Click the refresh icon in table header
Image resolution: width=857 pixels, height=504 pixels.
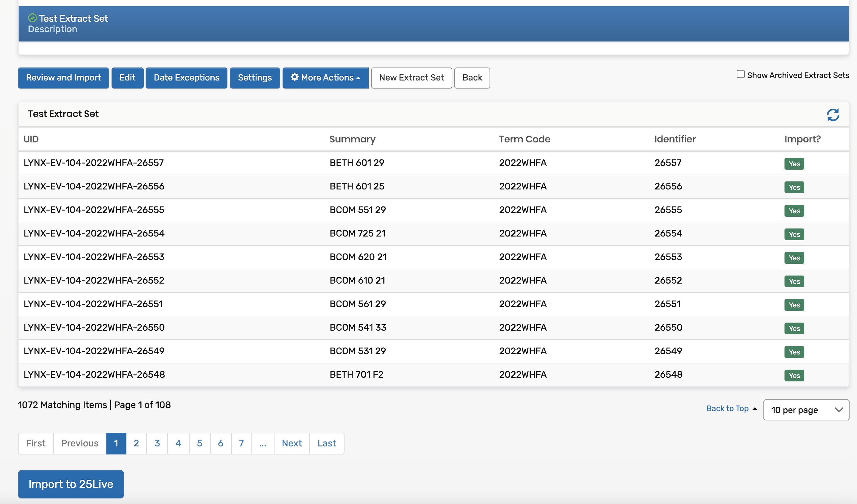tap(833, 115)
